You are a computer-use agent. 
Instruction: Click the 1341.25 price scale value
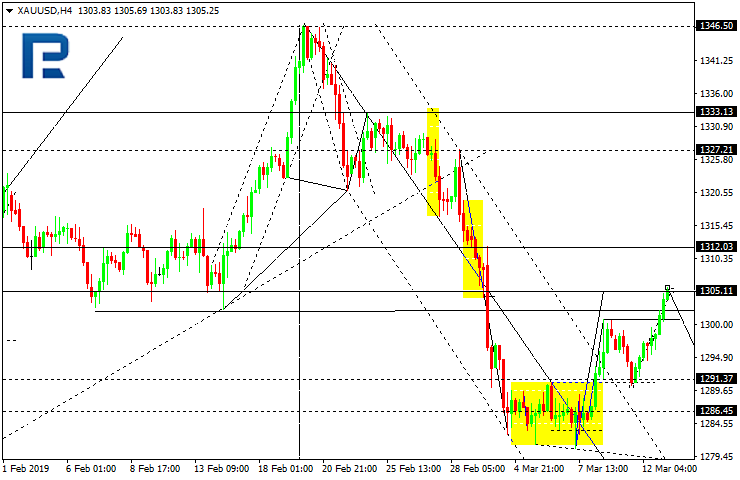click(716, 61)
